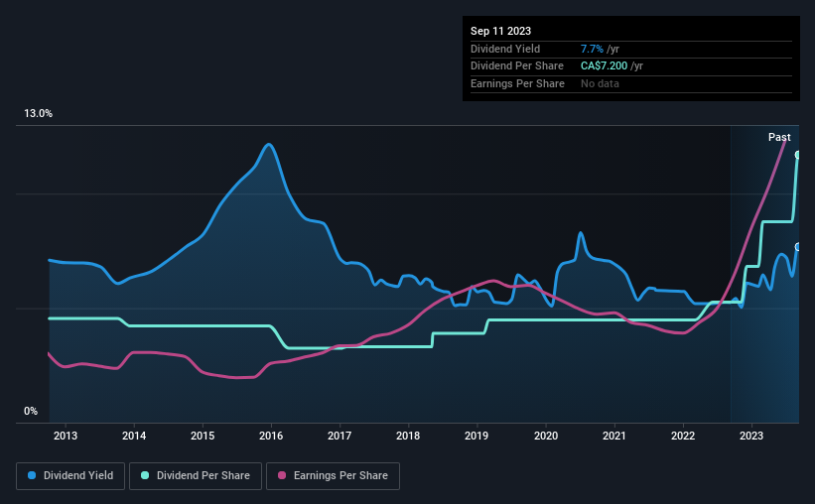Toggle the Earnings Per Share legend button
This screenshot has height=504, width=815.
coord(333,476)
